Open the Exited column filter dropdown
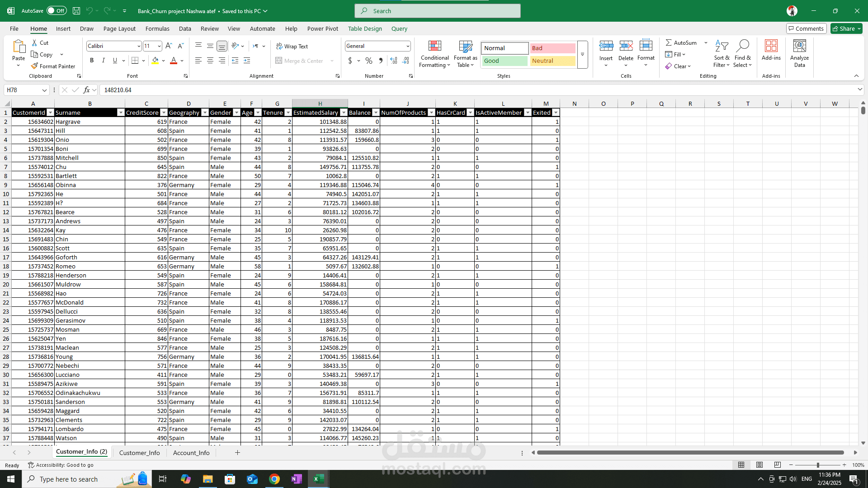The height and width of the screenshot is (488, 868). pyautogui.click(x=556, y=113)
